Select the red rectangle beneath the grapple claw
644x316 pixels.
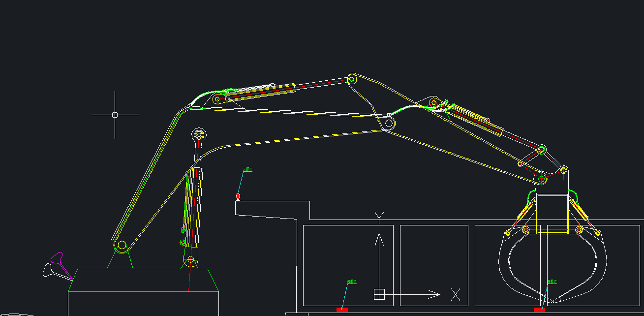coord(539,310)
